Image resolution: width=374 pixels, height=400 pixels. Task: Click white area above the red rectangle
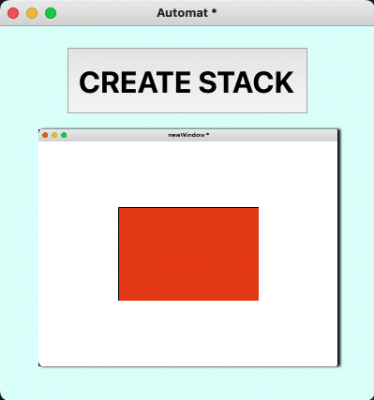click(188, 174)
